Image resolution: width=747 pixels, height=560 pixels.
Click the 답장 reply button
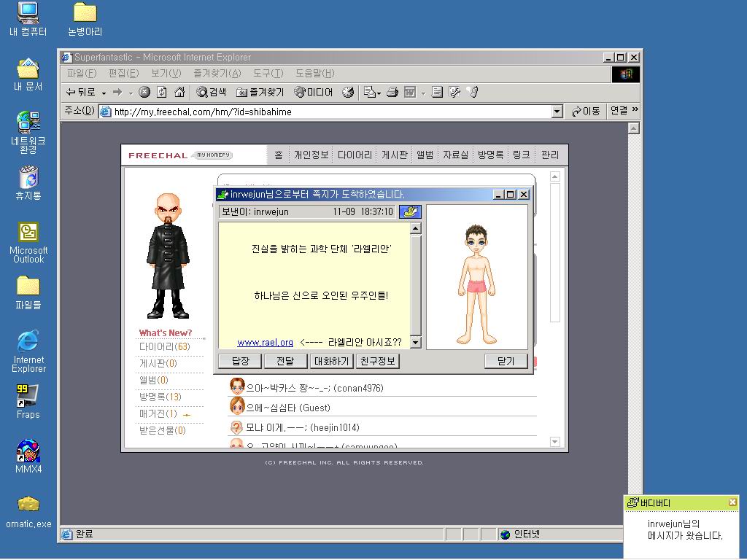[240, 361]
